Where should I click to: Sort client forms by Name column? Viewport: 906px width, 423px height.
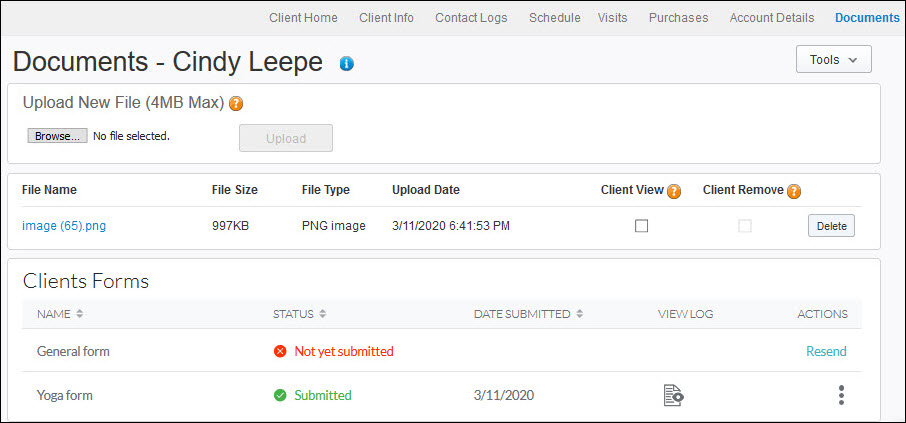(79, 314)
